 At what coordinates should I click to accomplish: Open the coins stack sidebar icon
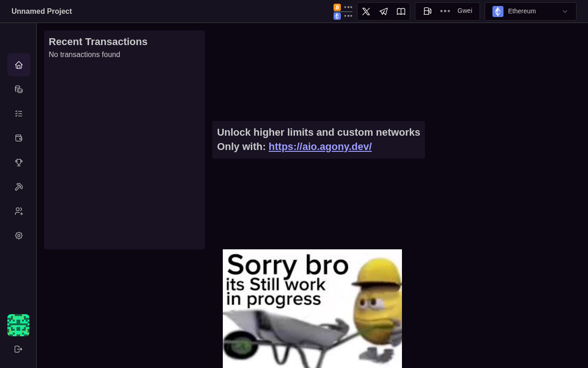point(19,89)
